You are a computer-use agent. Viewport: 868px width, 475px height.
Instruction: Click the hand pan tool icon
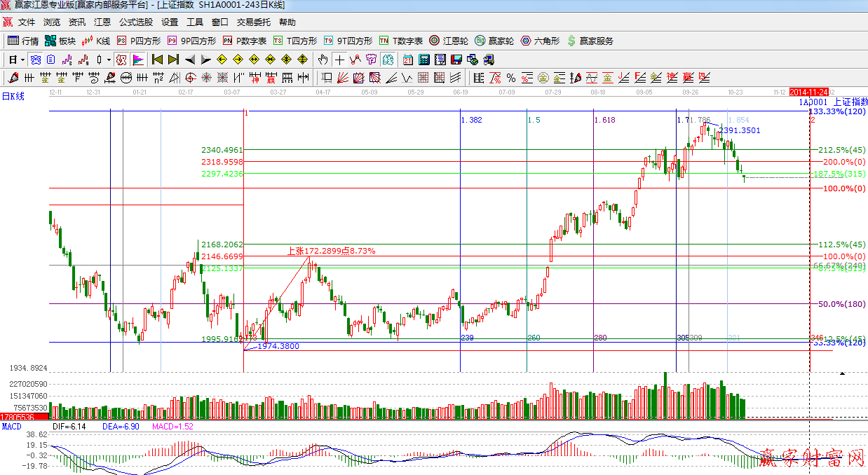tap(323, 60)
